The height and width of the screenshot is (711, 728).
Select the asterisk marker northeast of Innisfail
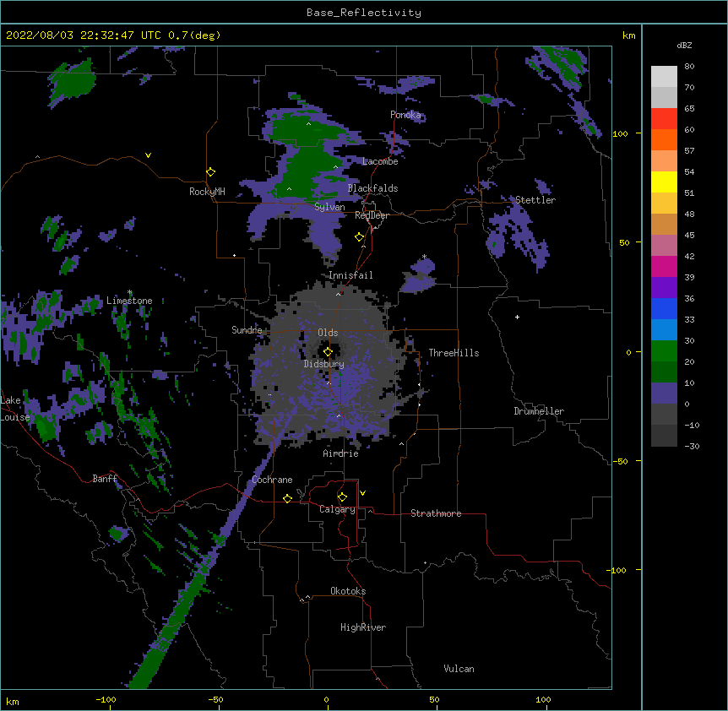click(x=424, y=257)
